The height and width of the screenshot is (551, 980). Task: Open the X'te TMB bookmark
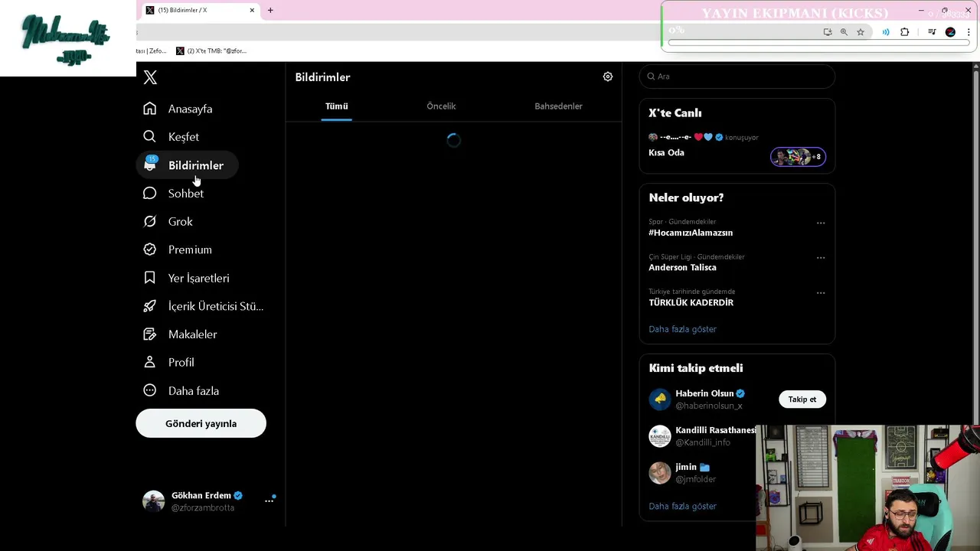(211, 51)
